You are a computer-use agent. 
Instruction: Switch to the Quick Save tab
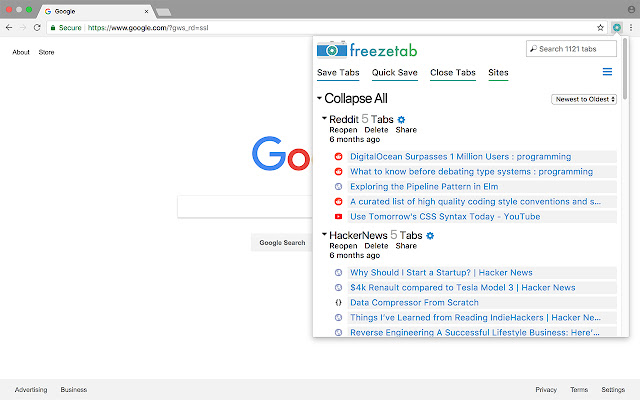pyautogui.click(x=394, y=73)
